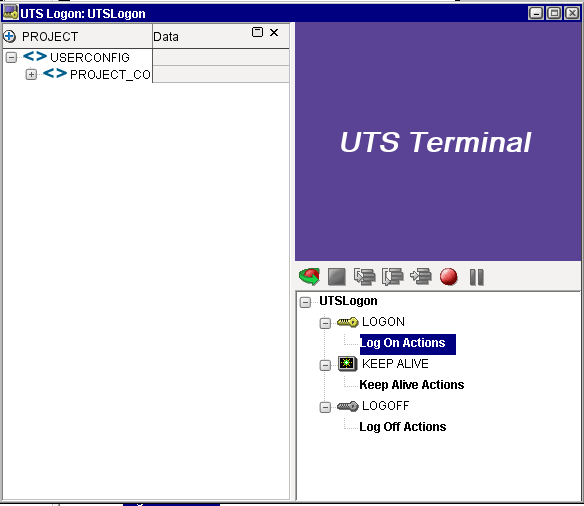Viewport: 584px width, 506px height.
Task: Click the first step-through list icon in toolbar
Action: pos(365,277)
